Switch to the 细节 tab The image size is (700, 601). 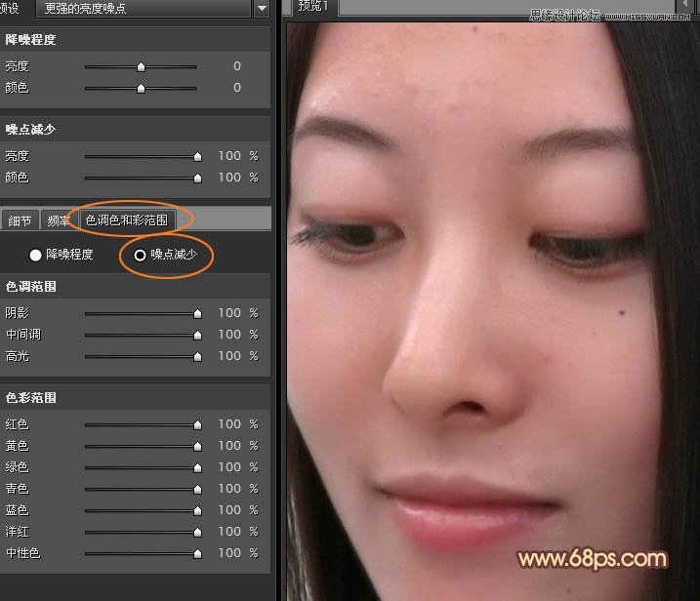(20, 220)
